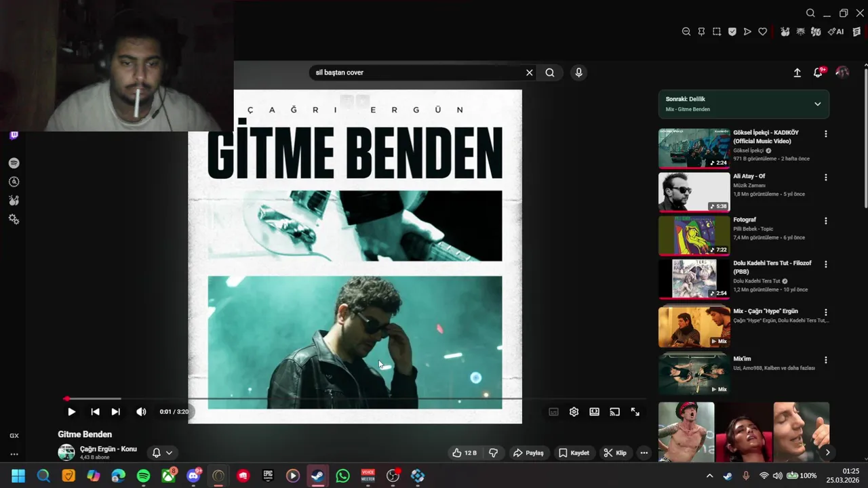
Task: Open Steam from the taskbar
Action: (317, 476)
